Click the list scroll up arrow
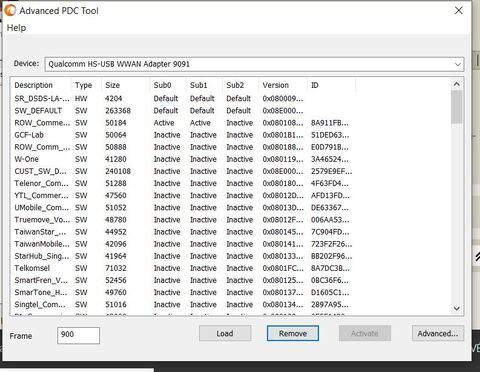The height and width of the screenshot is (372, 480). click(x=457, y=84)
